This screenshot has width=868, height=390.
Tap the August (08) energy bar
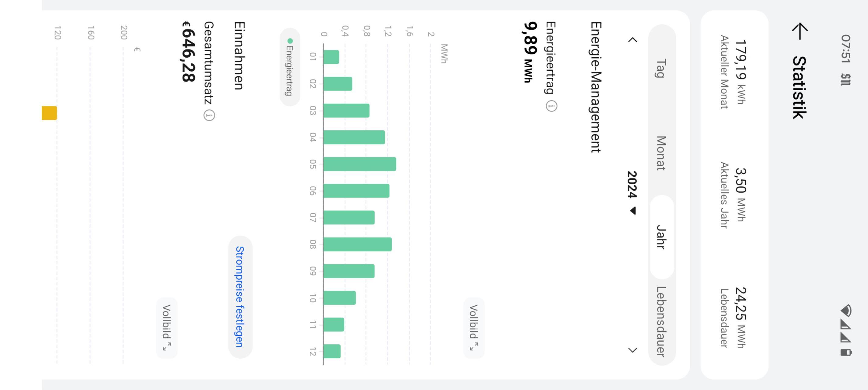coord(357,244)
